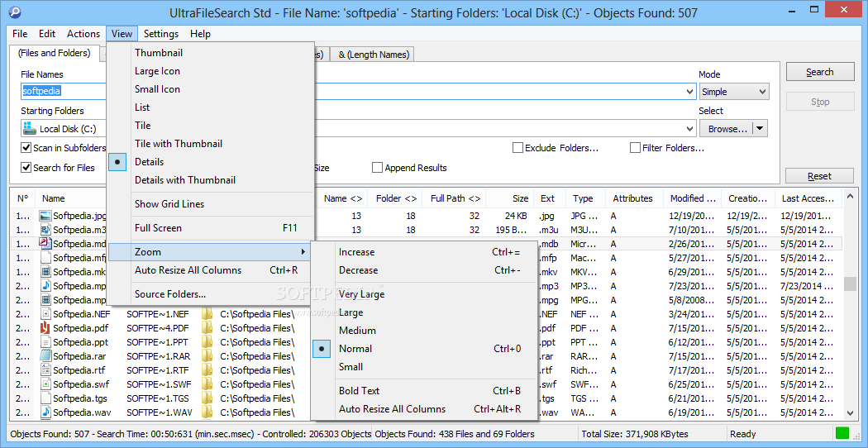Click the video file icon of Softpedia.mk

[x=45, y=271]
